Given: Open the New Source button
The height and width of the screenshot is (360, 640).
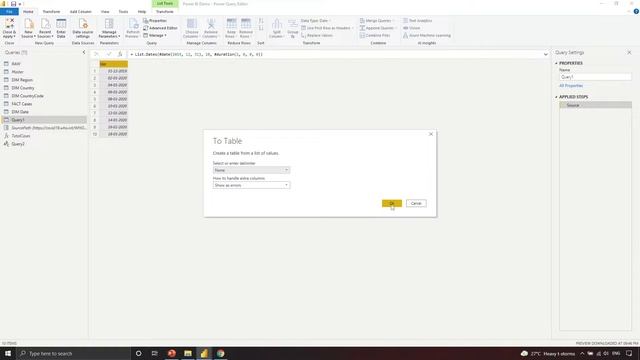Looking at the screenshot, I should [x=28, y=28].
